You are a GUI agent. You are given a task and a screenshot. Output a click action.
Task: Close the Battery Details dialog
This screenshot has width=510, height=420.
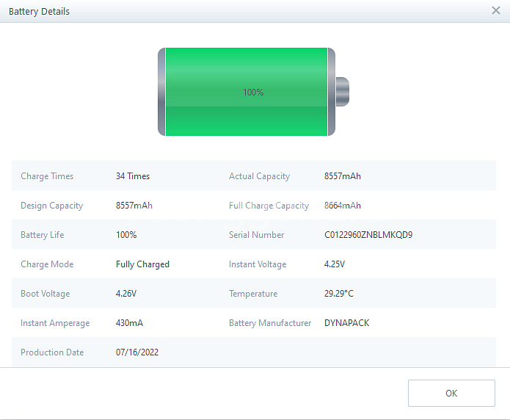pos(496,11)
